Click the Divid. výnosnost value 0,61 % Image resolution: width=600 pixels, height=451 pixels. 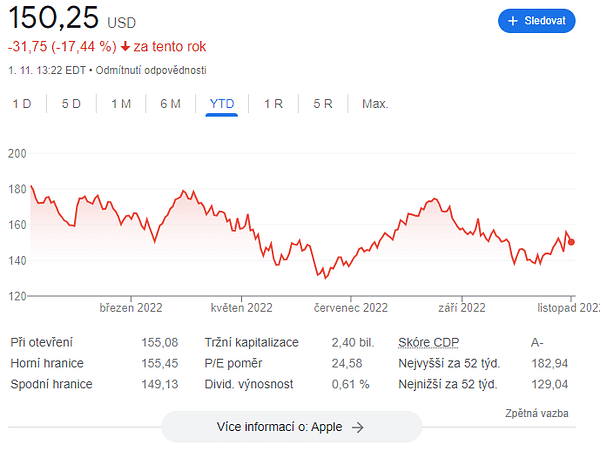[351, 384]
